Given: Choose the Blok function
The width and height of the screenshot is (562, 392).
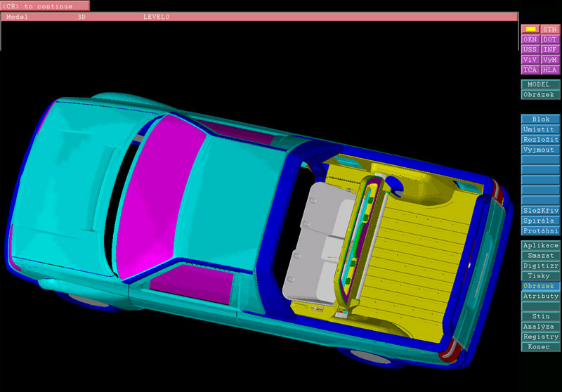Looking at the screenshot, I should pyautogui.click(x=540, y=119).
